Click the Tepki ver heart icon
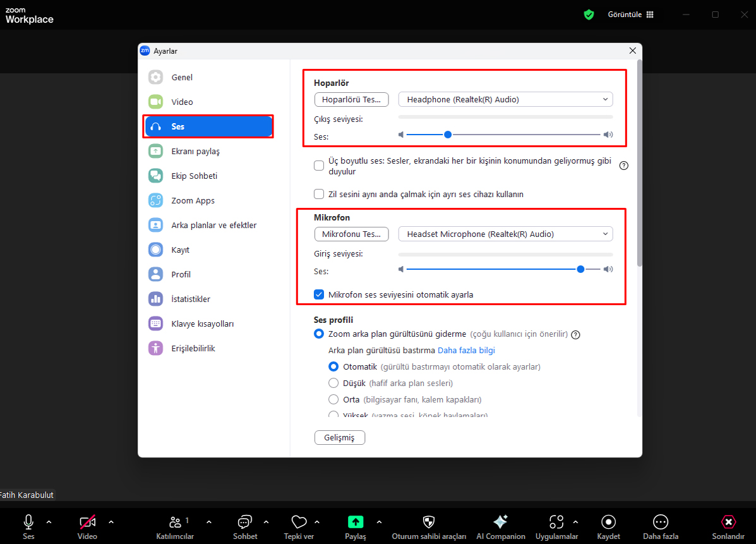This screenshot has width=756, height=544. pyautogui.click(x=299, y=522)
